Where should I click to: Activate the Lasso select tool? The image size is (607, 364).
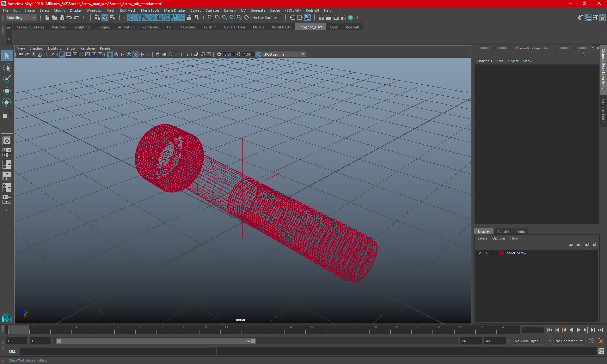(7, 68)
